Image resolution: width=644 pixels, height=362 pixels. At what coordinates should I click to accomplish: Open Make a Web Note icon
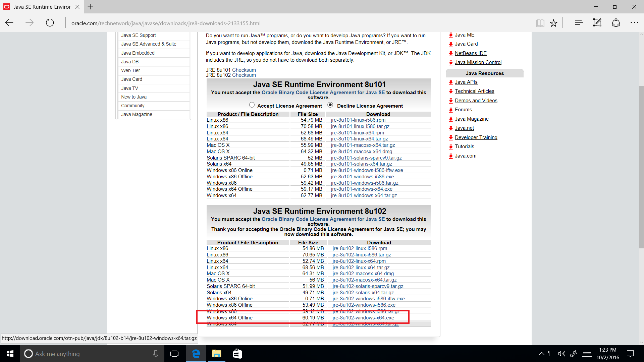[597, 23]
